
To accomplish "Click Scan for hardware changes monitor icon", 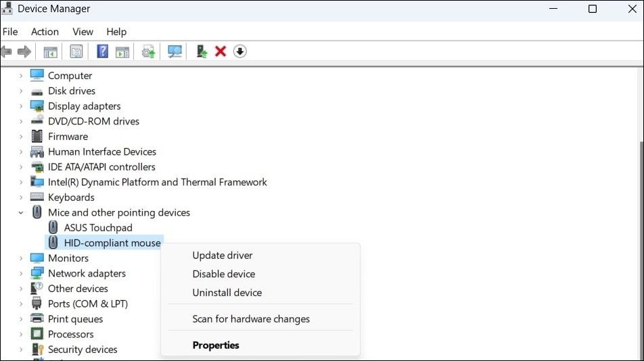I will tap(175, 51).
